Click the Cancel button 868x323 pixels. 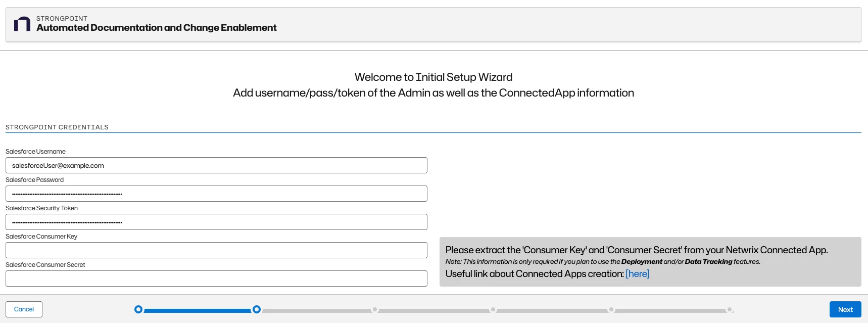pyautogui.click(x=24, y=309)
